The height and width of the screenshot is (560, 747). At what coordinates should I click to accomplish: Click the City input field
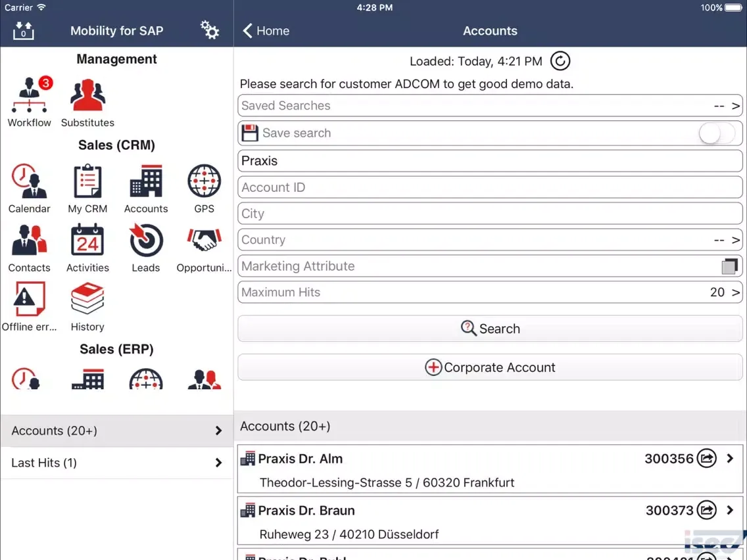(x=490, y=214)
